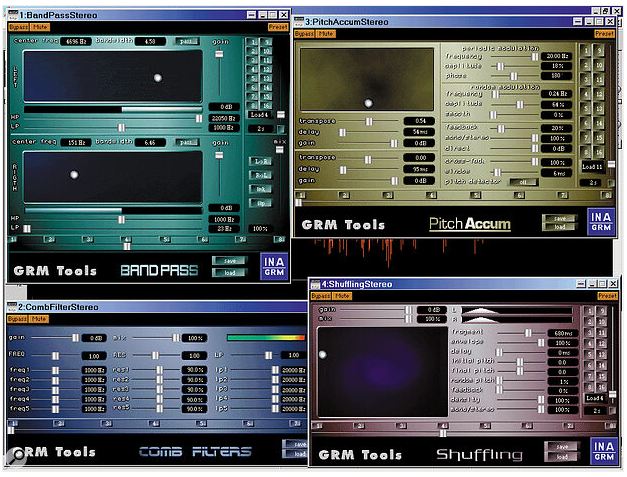627x477 pixels.
Task: Click the fragment slider handle in Shuffling
Action: click(x=528, y=333)
